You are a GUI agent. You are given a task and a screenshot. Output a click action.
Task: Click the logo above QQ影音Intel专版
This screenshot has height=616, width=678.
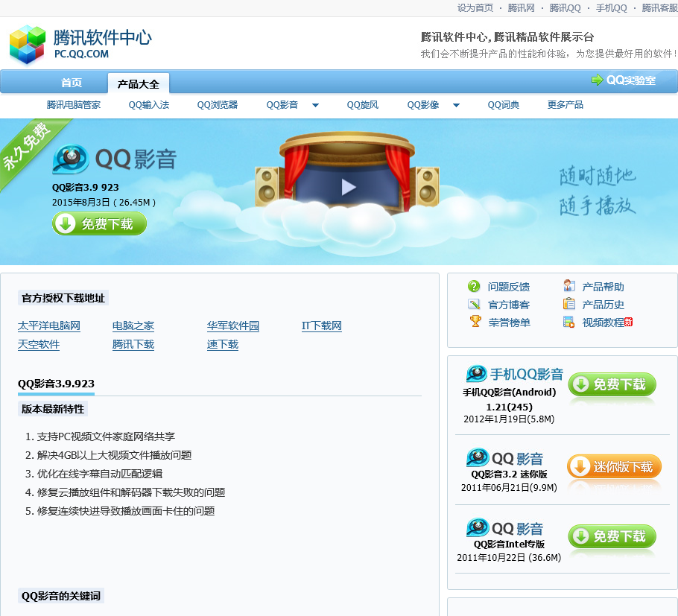click(478, 527)
